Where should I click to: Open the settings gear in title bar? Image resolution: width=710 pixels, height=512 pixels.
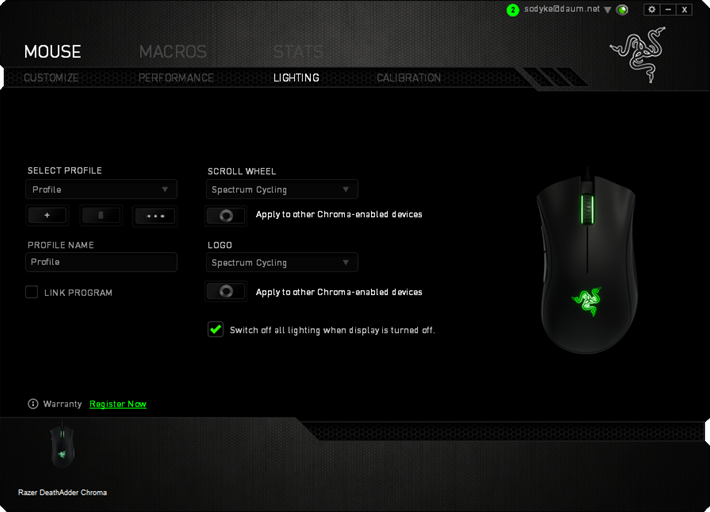click(x=652, y=10)
